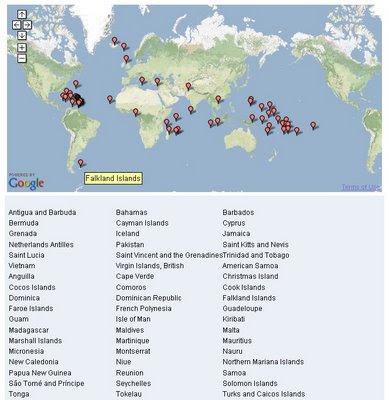This screenshot has width=389, height=400.
Task: Select Falkland Islands list entry
Action: 249,298
